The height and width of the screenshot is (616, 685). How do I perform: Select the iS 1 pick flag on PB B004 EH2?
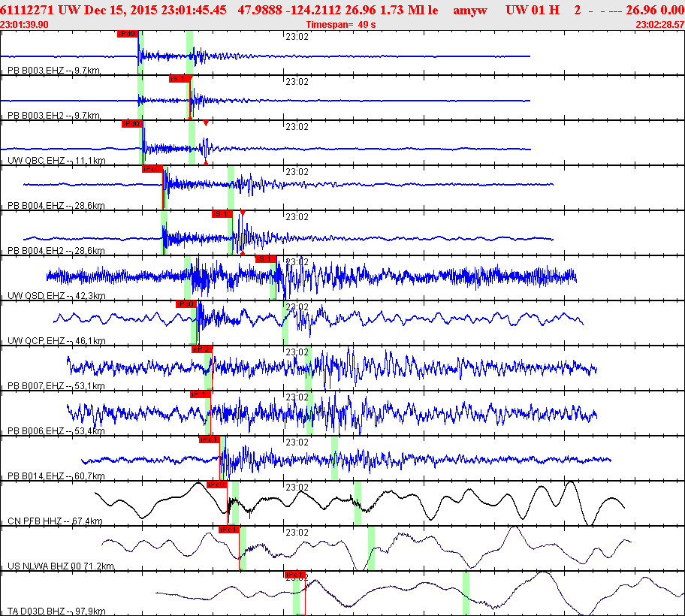(222, 214)
